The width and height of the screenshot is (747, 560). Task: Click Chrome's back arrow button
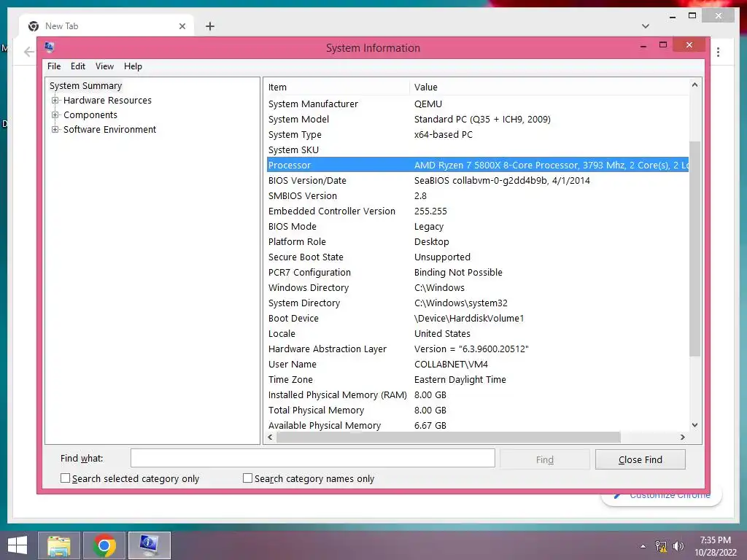pos(28,52)
